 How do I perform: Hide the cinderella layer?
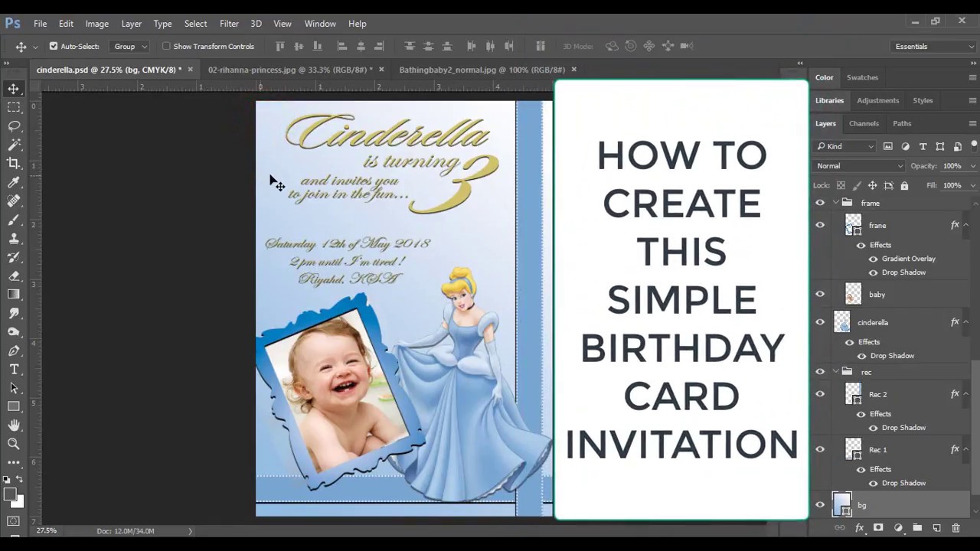click(x=820, y=322)
